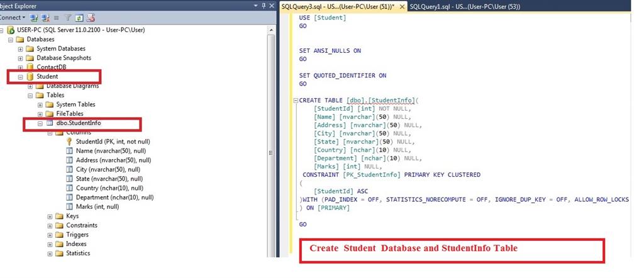Click the Tables folder icon
644x278 pixels.
40,95
